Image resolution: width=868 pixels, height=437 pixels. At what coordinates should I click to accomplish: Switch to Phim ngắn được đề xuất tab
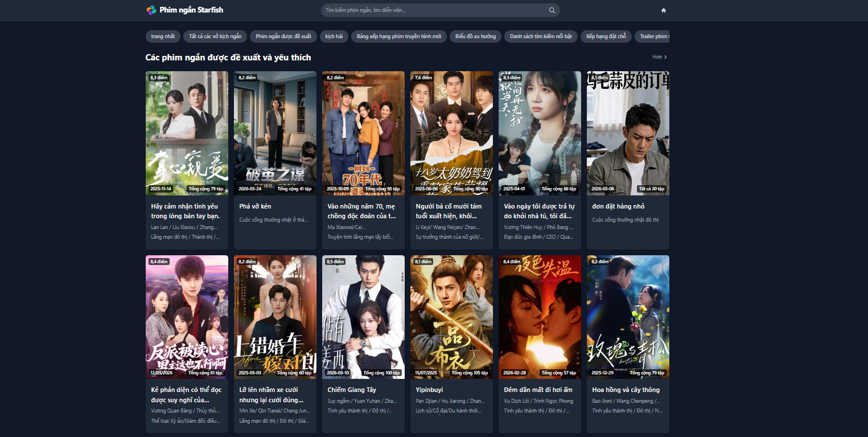[x=283, y=36]
